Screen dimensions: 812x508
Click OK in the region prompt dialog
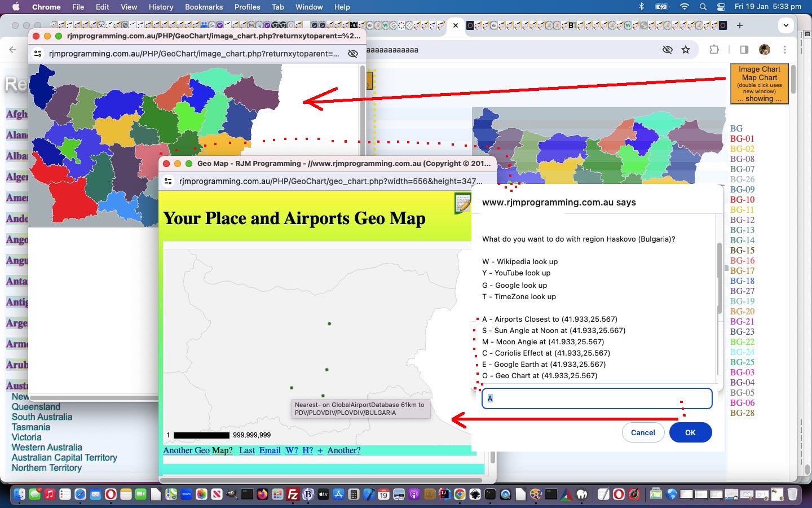(690, 432)
